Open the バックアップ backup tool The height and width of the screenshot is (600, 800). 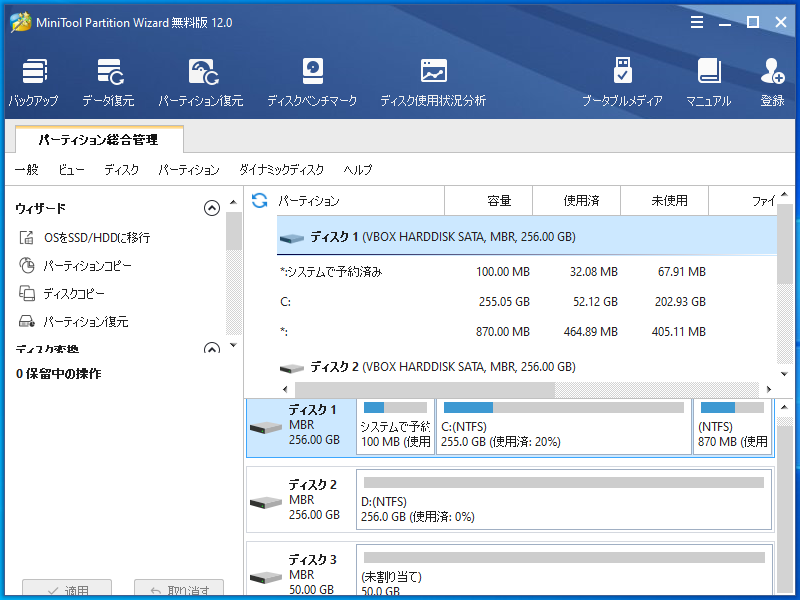pyautogui.click(x=34, y=82)
